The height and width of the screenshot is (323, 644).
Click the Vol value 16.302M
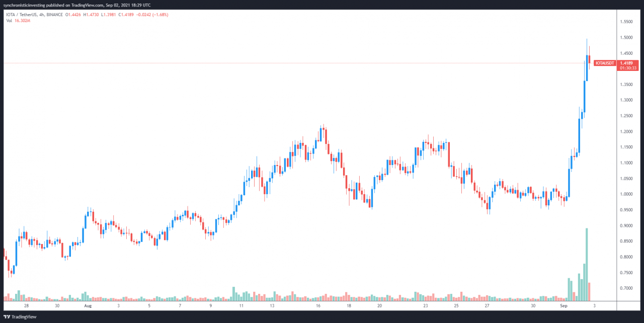pyautogui.click(x=23, y=21)
